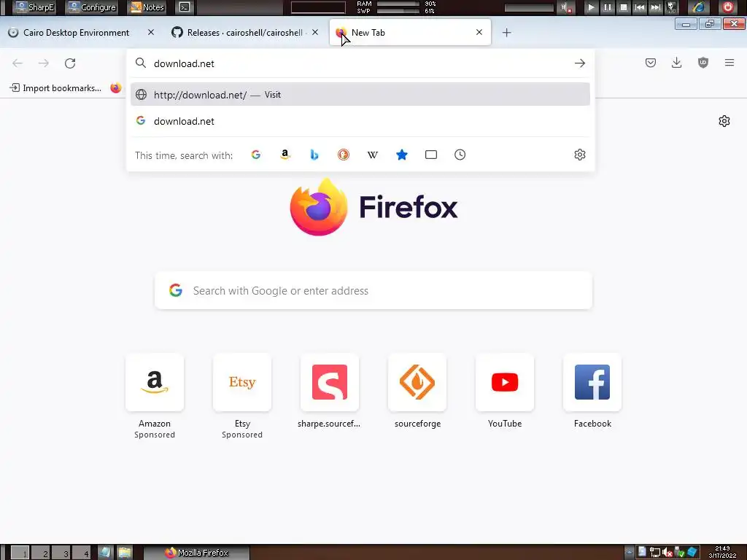Click the muted volume icon in top bar
The image size is (747, 560).
pos(566,7)
